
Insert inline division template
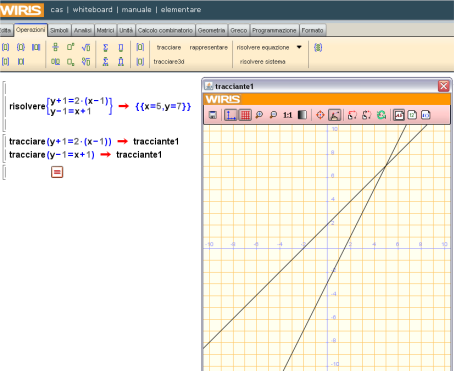55,62
